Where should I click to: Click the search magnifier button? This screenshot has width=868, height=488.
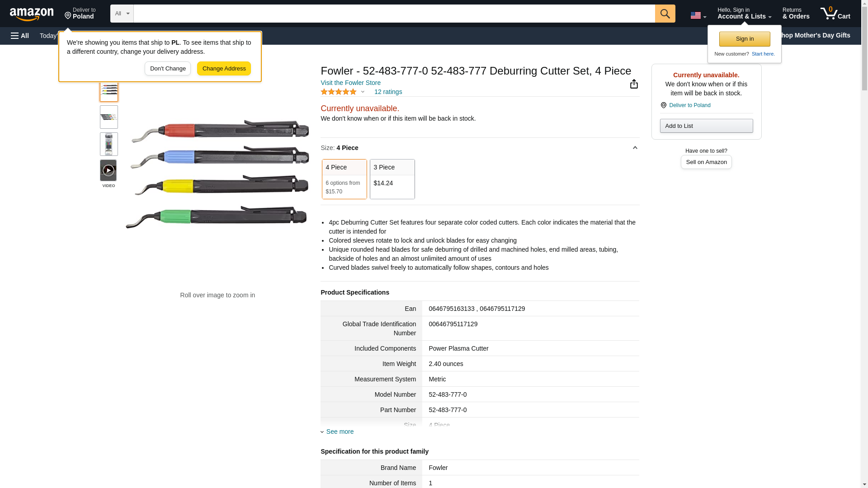665,14
